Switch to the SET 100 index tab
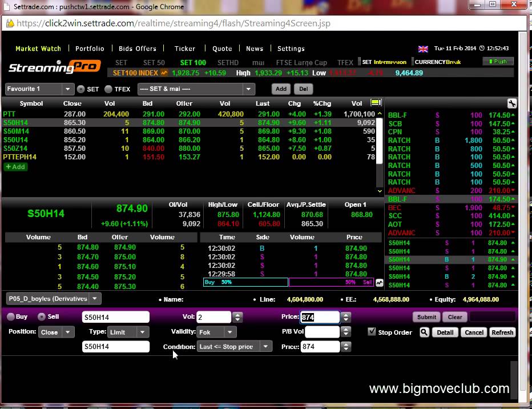 193,62
